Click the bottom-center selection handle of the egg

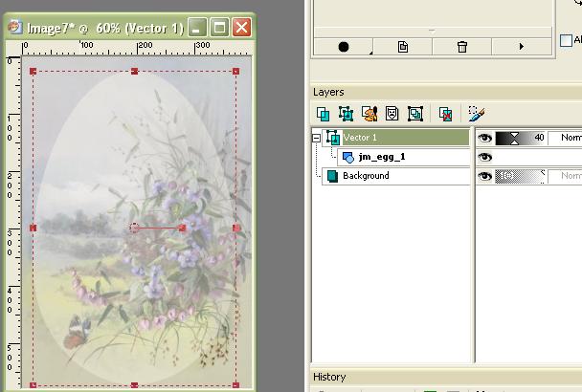[135, 385]
